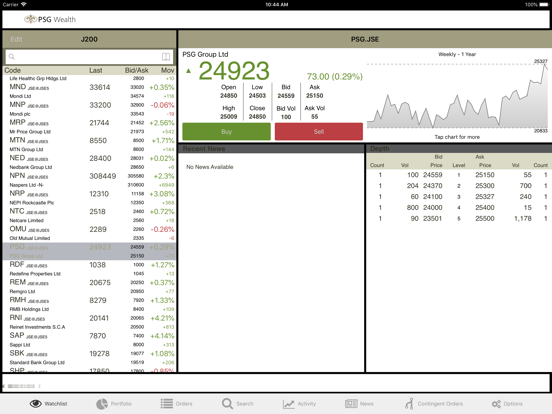Select the RDF Redefine Properties row
Screen dimensions: 552x414
tap(89, 269)
